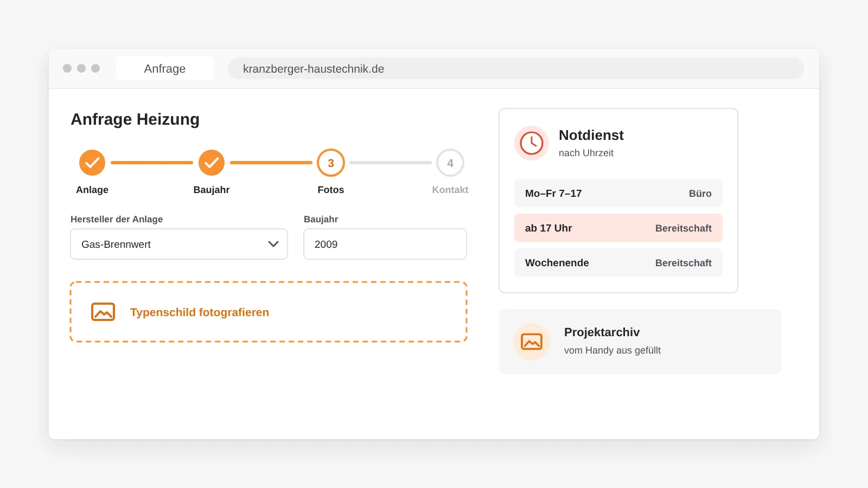Open the Hersteller der Anlage dropdown
The image size is (868, 488).
[x=179, y=244]
